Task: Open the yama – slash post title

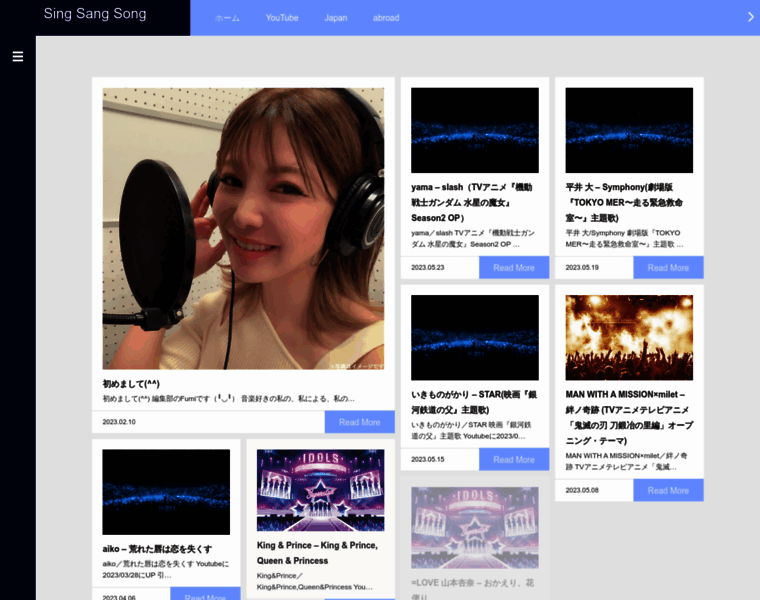Action: point(473,203)
